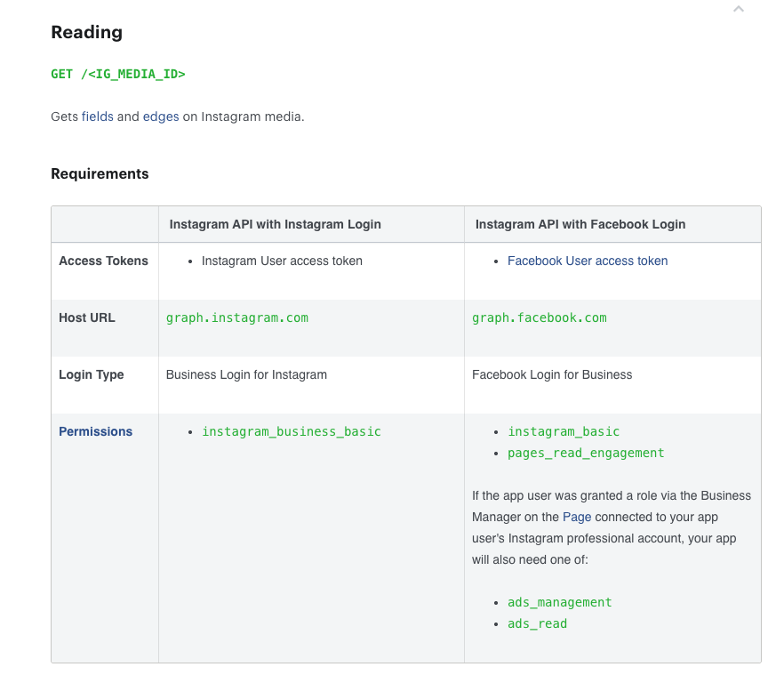Open the Permissions row link
This screenshot has height=683, width=784.
(95, 431)
